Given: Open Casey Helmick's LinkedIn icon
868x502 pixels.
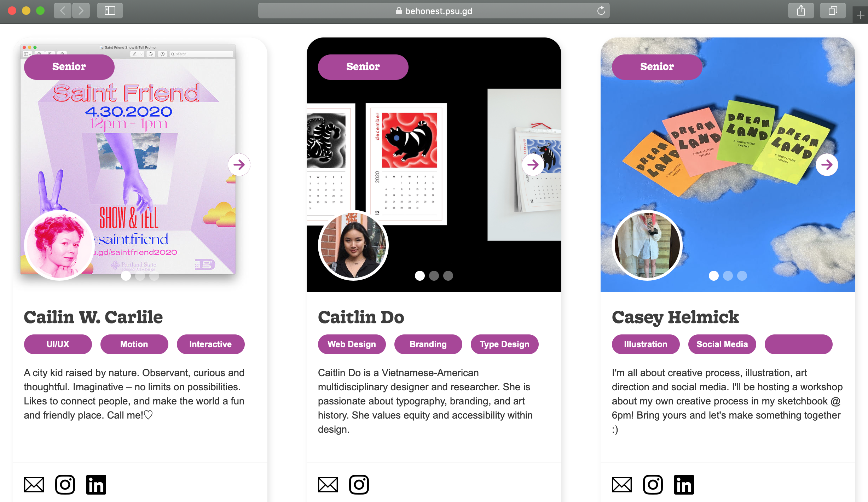Looking at the screenshot, I should coord(684,485).
